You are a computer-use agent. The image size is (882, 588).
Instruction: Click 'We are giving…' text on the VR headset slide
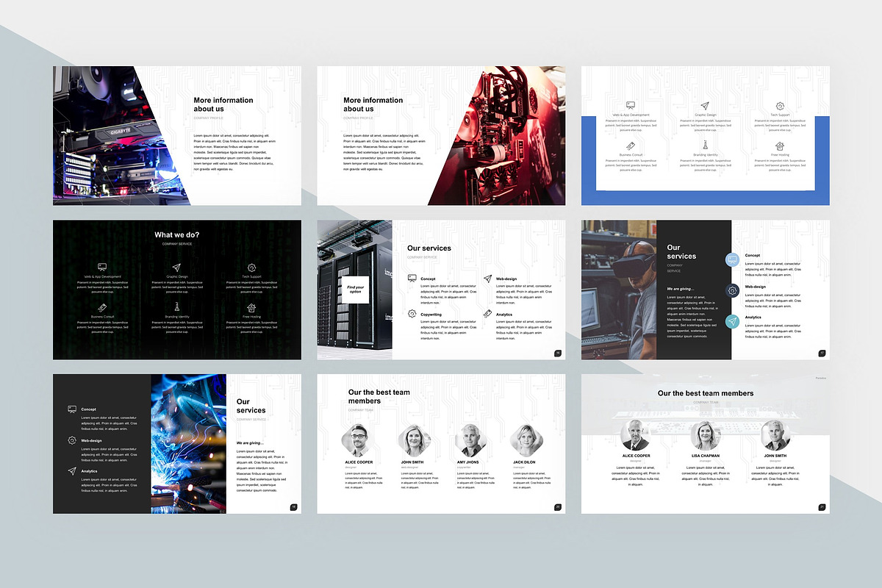click(x=681, y=289)
